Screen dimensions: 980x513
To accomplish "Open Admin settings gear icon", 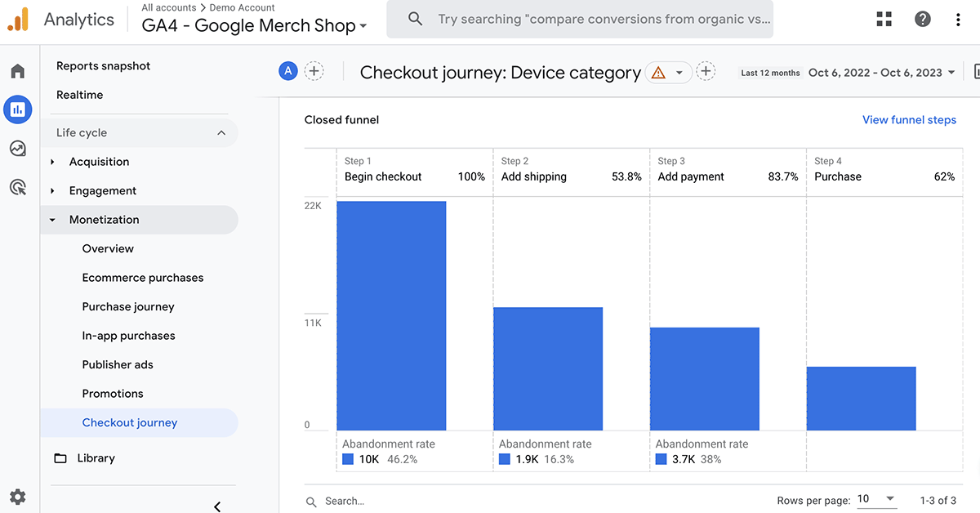I will click(18, 496).
